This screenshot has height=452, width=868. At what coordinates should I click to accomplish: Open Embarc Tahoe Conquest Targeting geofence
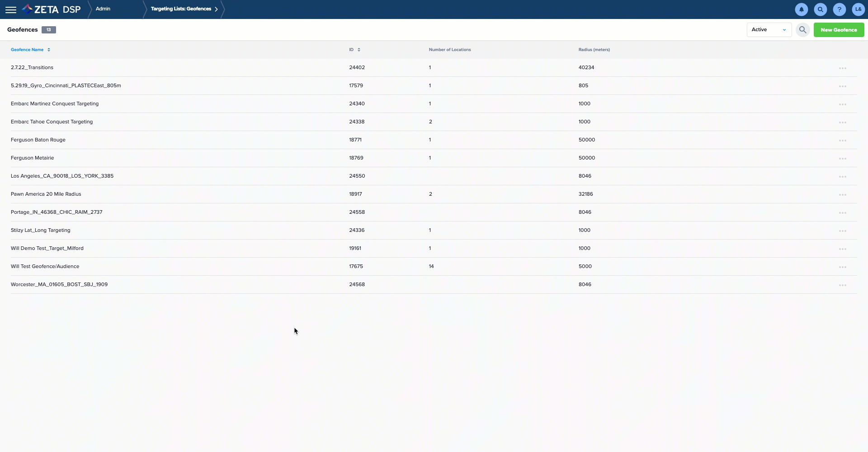pyautogui.click(x=52, y=122)
